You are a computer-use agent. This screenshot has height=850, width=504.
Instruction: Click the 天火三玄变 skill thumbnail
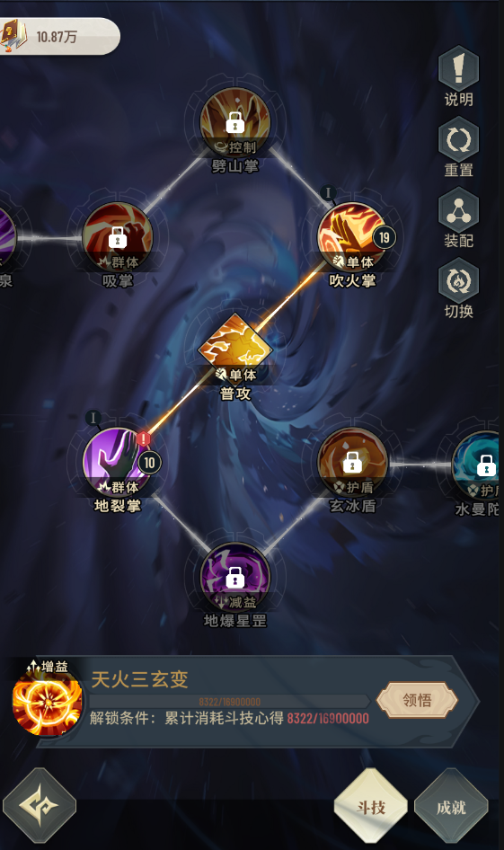[x=47, y=700]
